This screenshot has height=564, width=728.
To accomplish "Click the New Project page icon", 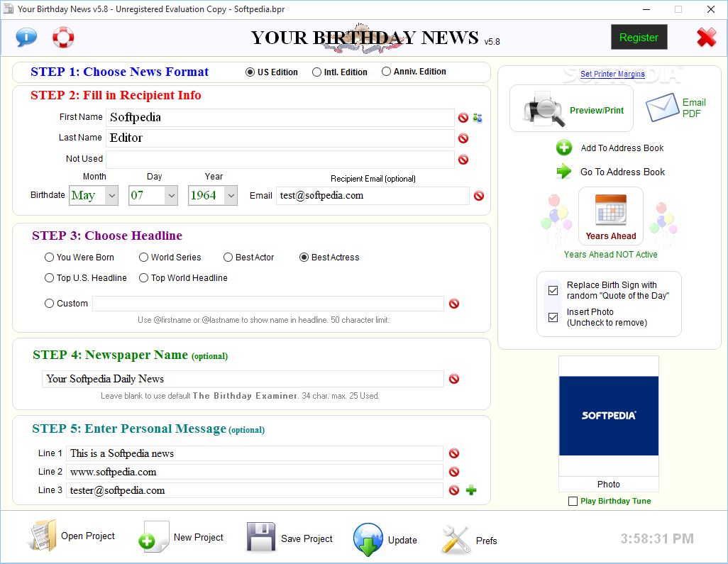I will pyautogui.click(x=154, y=536).
